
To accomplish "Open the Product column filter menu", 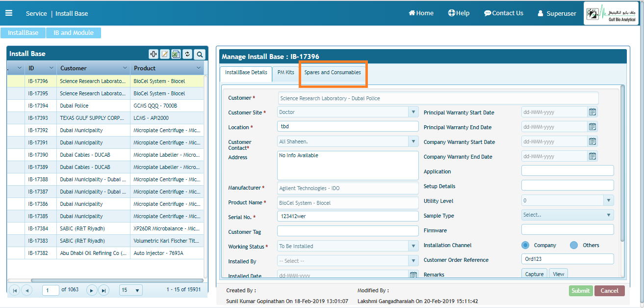I will 199,68.
